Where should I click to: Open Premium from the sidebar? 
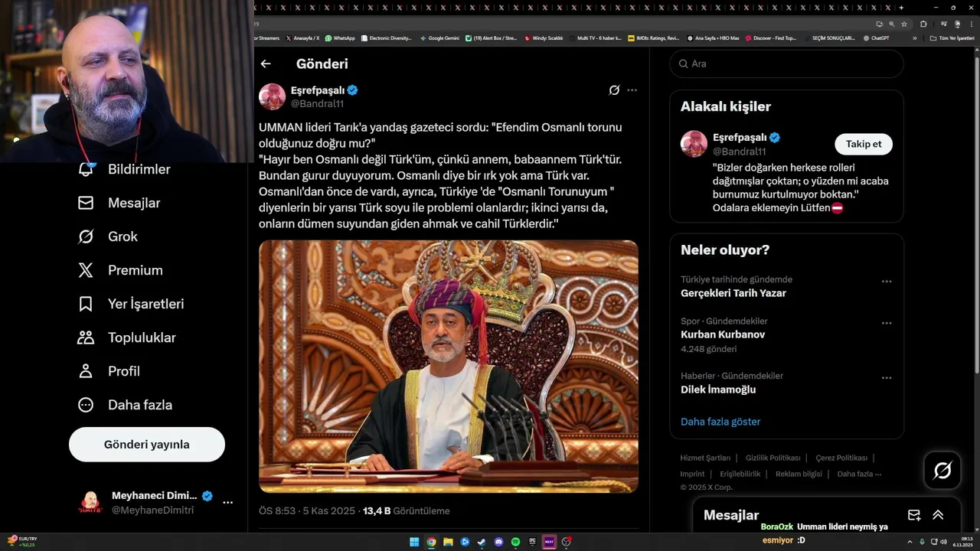coord(136,270)
